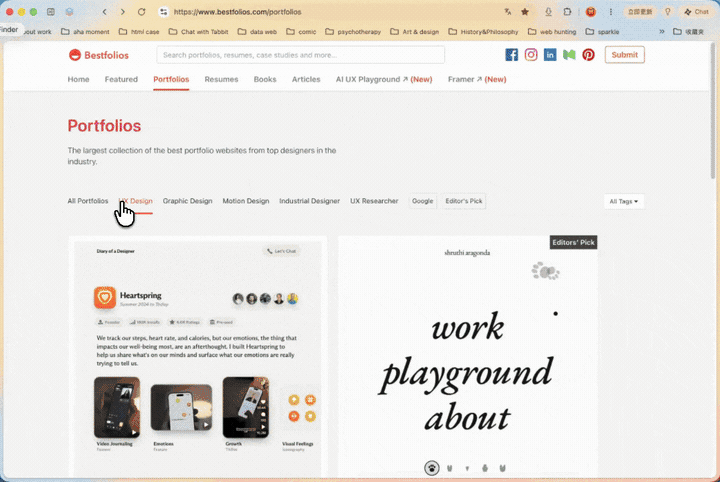Screen dimensions: 720x482
Task: Click the Heartspring app icon
Action: (x=105, y=297)
